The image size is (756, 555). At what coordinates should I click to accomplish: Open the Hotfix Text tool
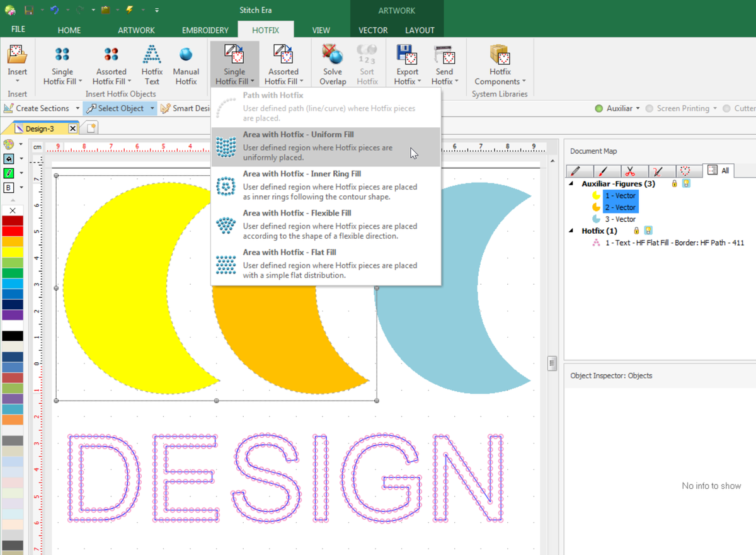pyautogui.click(x=152, y=63)
